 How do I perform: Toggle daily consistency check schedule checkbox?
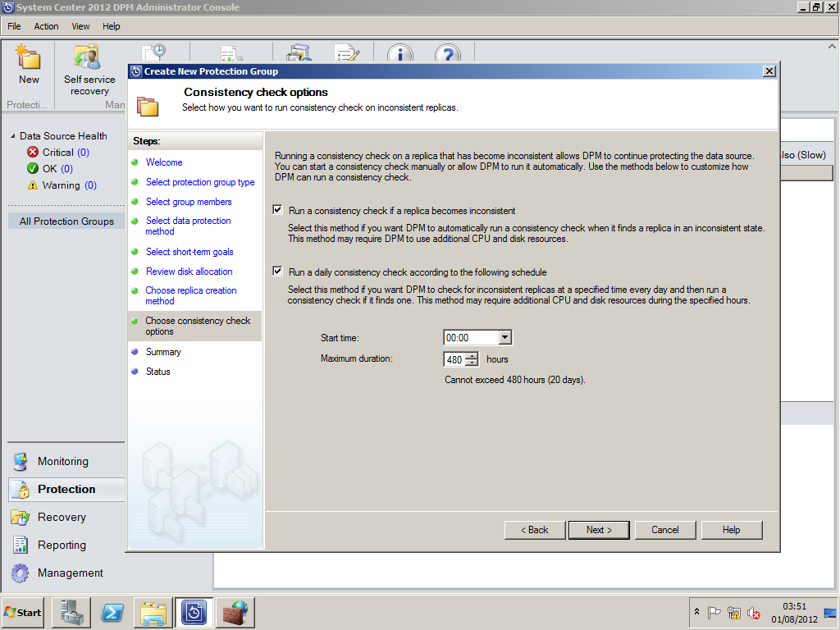[x=277, y=271]
